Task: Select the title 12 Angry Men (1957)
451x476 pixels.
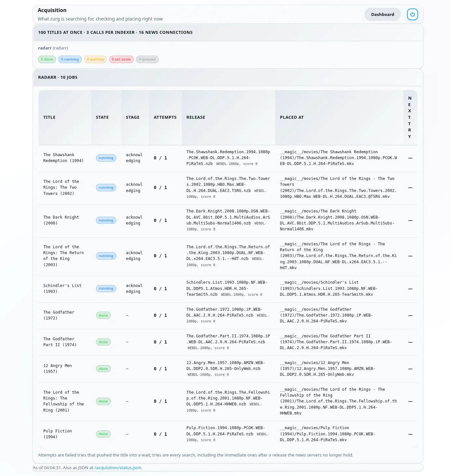Action: point(58,369)
